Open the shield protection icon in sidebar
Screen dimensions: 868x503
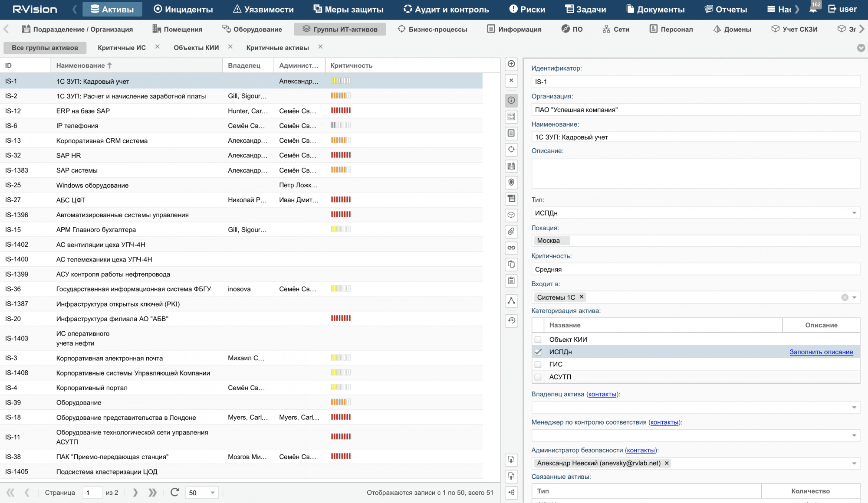(511, 182)
